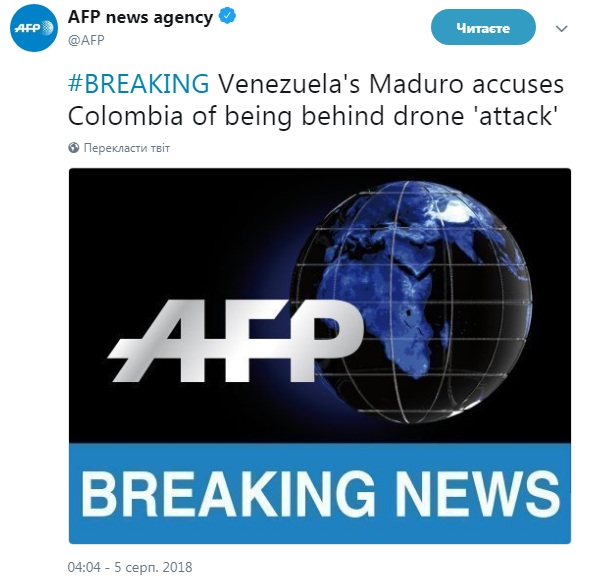Click the word Venezuela's in the tweet
The height and width of the screenshot is (586, 599).
tap(289, 84)
